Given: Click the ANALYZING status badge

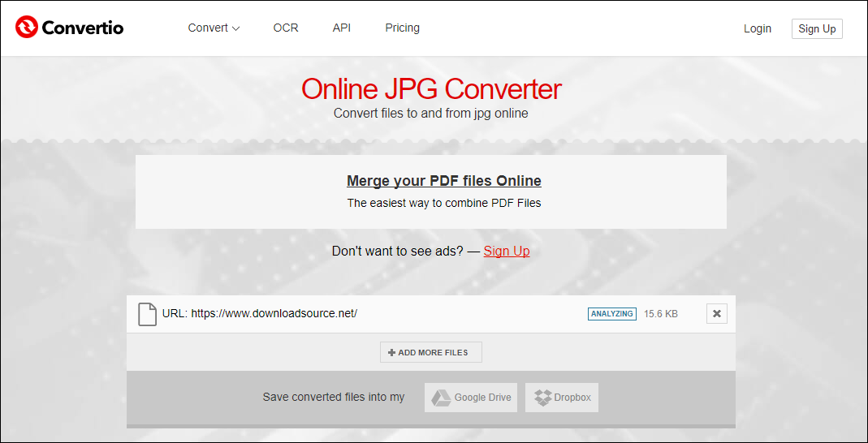Looking at the screenshot, I should pyautogui.click(x=611, y=313).
